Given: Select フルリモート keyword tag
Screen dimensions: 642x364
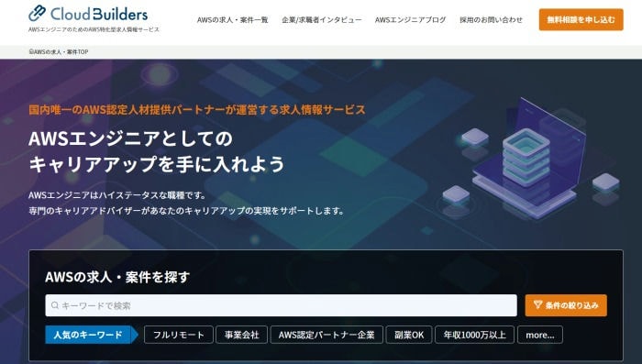Looking at the screenshot, I should (x=179, y=335).
